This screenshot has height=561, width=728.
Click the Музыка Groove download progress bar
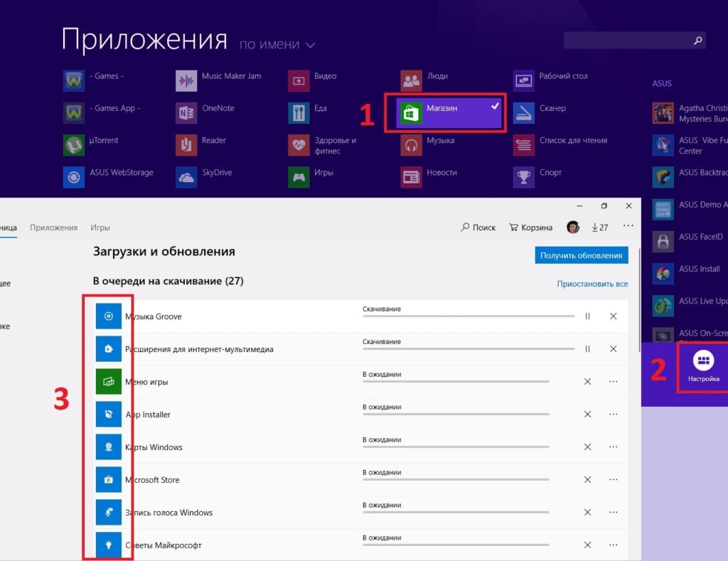pyautogui.click(x=469, y=316)
